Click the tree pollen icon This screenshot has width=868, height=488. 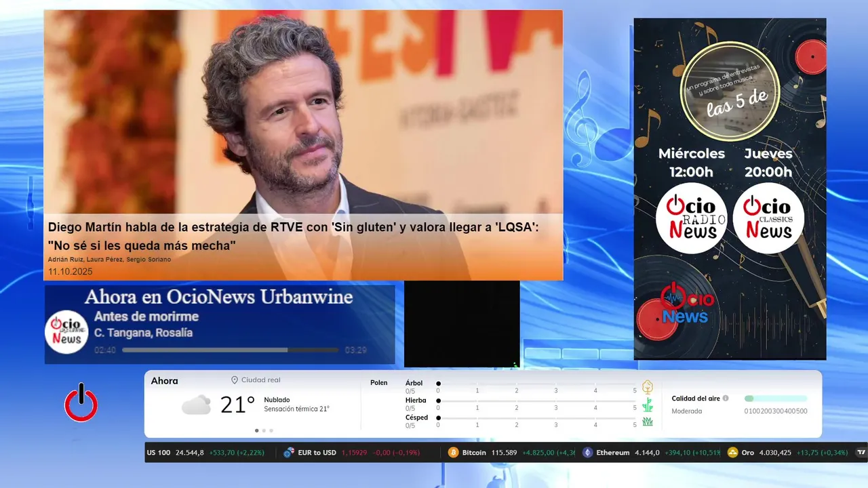(648, 387)
